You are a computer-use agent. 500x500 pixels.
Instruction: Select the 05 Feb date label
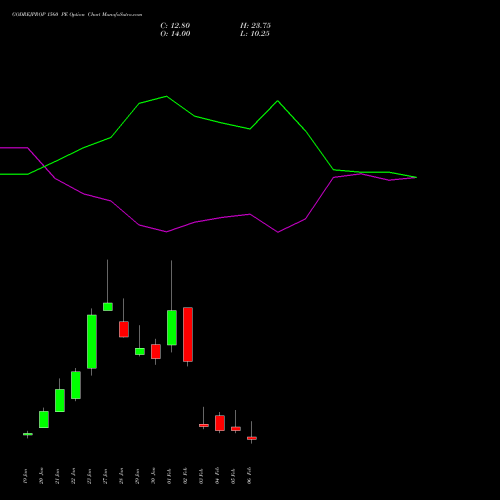[x=234, y=476]
